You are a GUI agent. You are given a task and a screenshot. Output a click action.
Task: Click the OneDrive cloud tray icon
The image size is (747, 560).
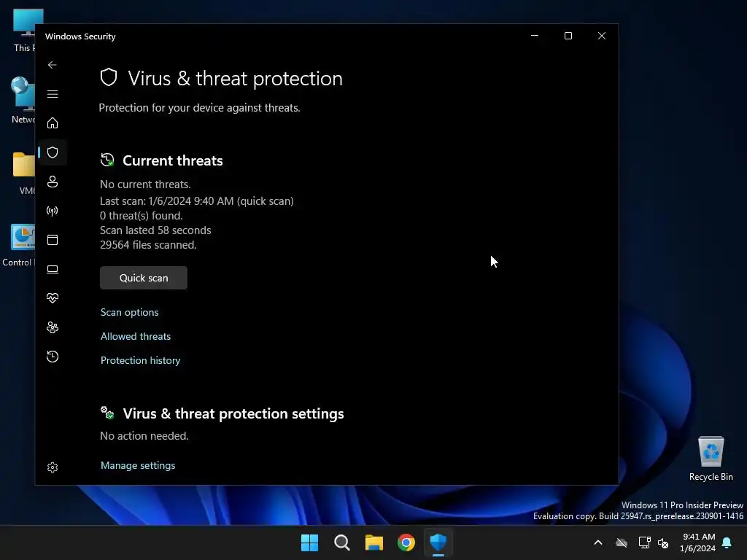[622, 542]
